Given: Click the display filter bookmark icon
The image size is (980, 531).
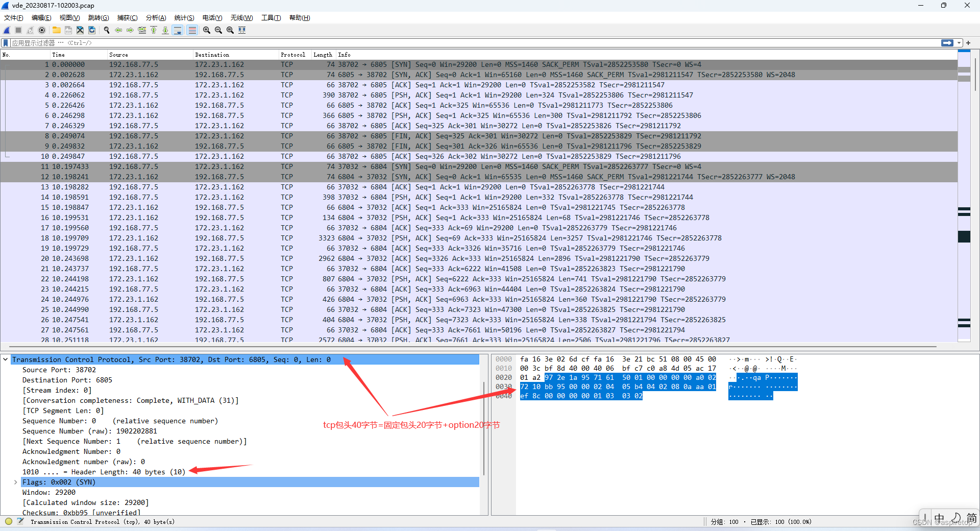Looking at the screenshot, I should 6,43.
